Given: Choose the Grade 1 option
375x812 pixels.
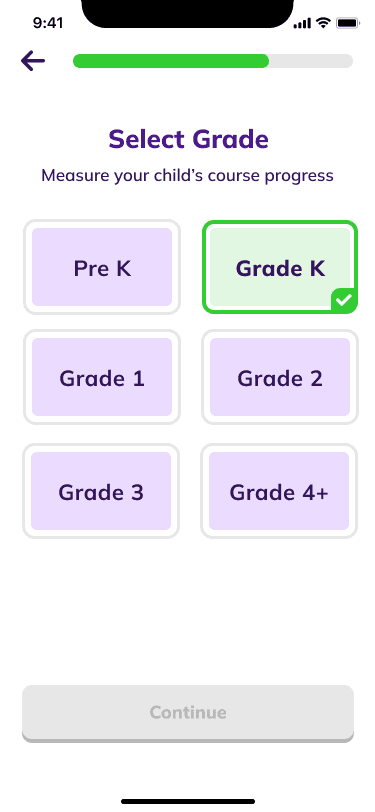Looking at the screenshot, I should pos(102,378).
